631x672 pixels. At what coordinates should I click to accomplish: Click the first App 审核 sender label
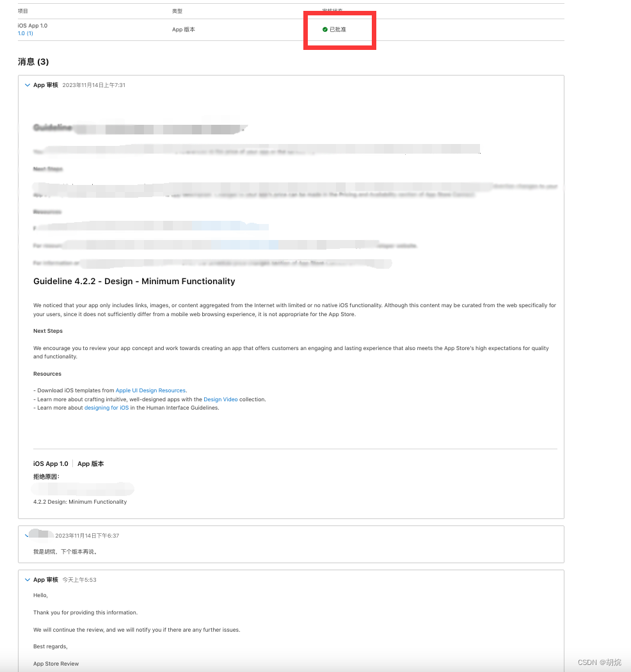click(x=46, y=85)
